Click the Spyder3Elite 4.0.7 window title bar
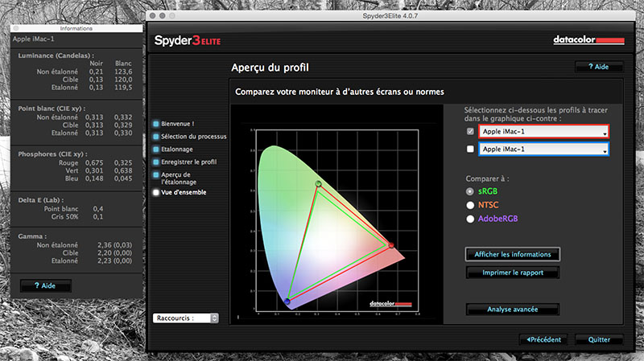This screenshot has width=644, height=361. (x=390, y=15)
